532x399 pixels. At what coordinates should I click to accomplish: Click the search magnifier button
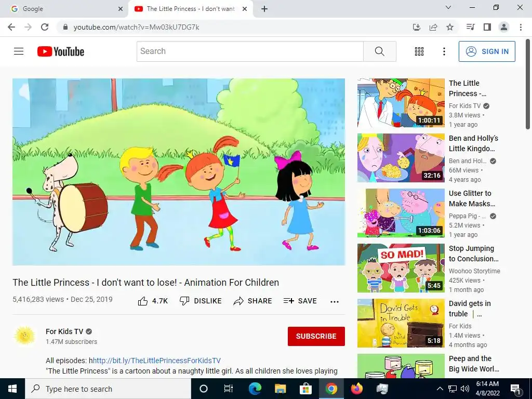[x=380, y=51]
